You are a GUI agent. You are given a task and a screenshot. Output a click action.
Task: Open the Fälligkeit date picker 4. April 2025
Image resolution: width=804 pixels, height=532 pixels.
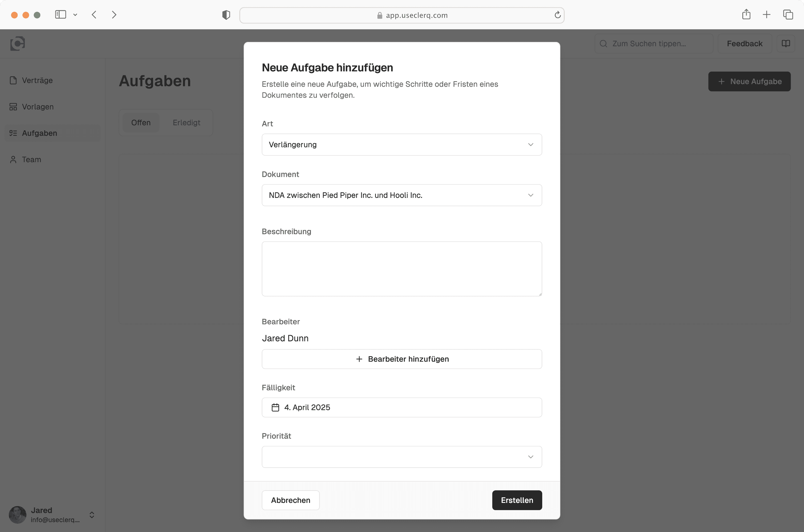pos(402,408)
